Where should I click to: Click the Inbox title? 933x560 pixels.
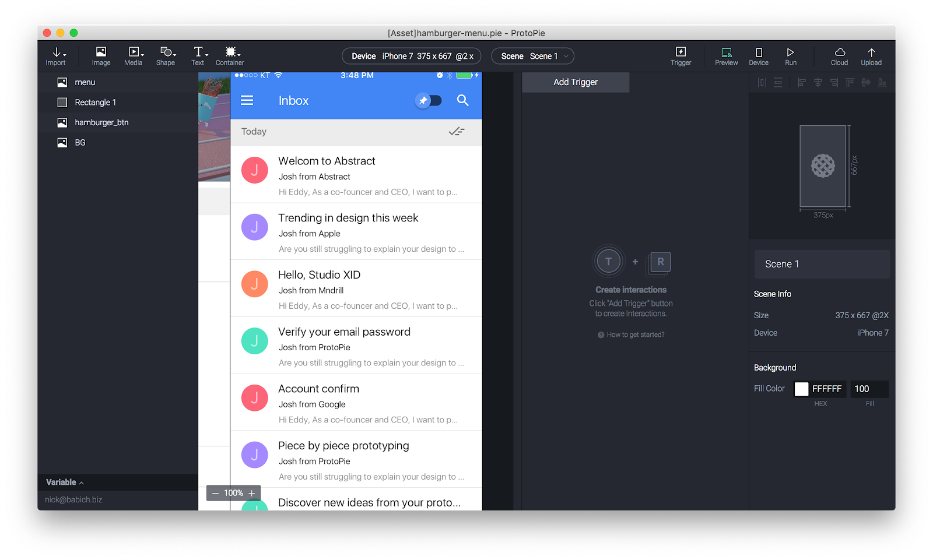tap(293, 101)
